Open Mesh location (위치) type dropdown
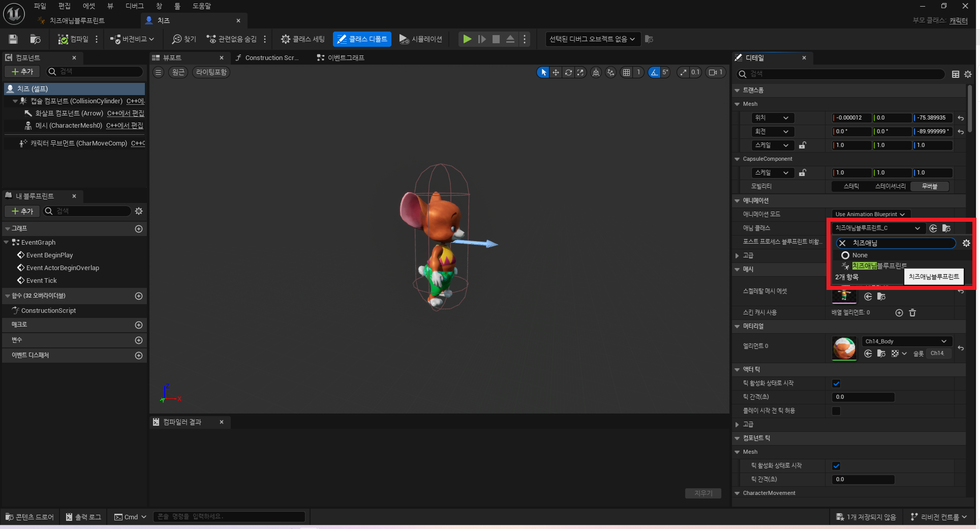The width and height of the screenshot is (980, 529). [x=773, y=118]
